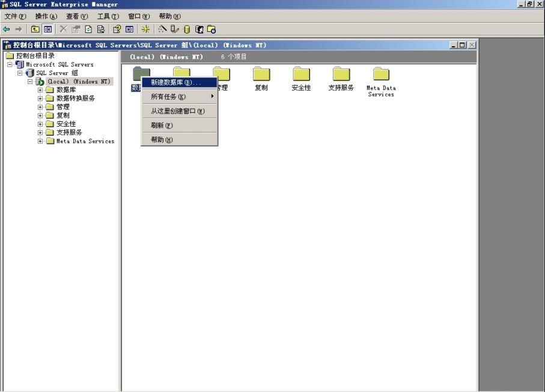This screenshot has width=545, height=392.
Task: Collapse the Microsoft SQL Servers node
Action: (10, 65)
